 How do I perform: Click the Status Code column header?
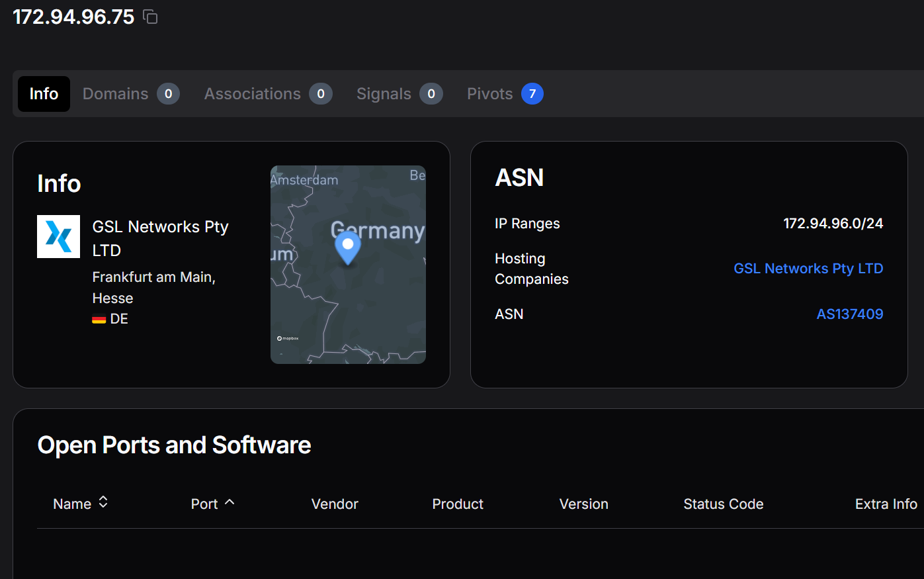click(723, 504)
